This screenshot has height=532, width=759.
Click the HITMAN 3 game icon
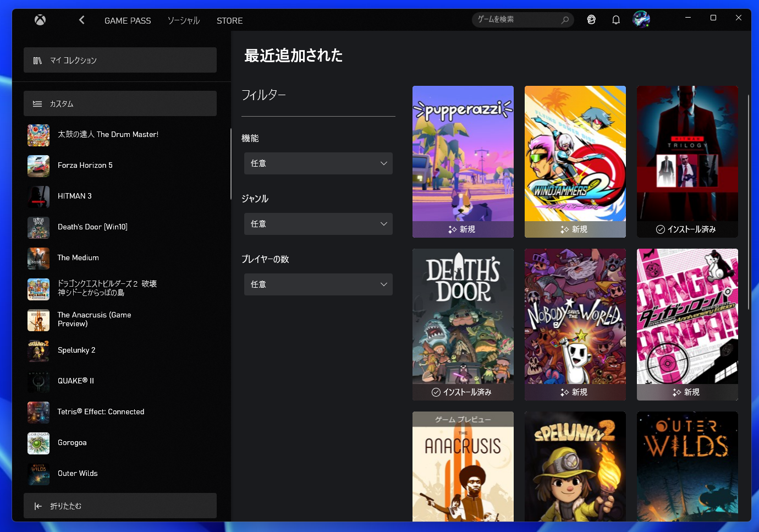point(38,197)
